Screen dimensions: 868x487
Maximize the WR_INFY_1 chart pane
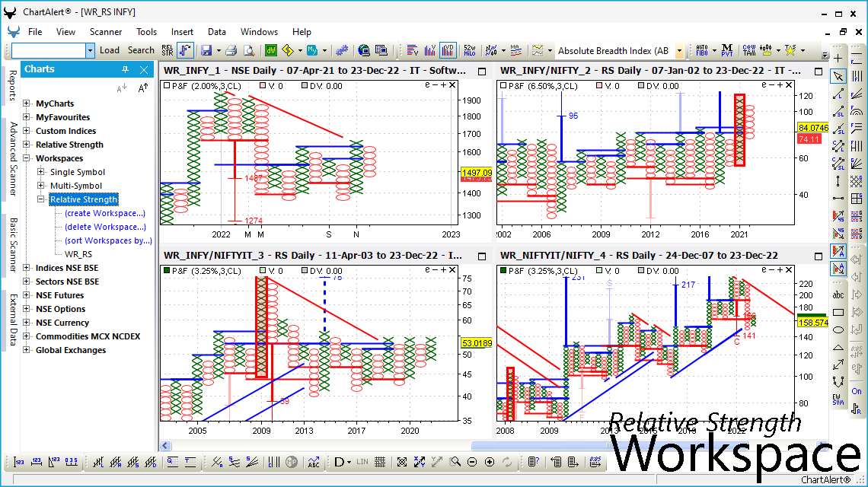[482, 71]
